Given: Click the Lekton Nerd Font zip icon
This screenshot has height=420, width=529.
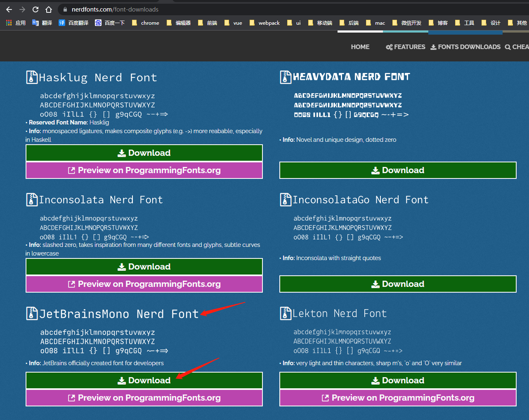Looking at the screenshot, I should click(x=286, y=314).
